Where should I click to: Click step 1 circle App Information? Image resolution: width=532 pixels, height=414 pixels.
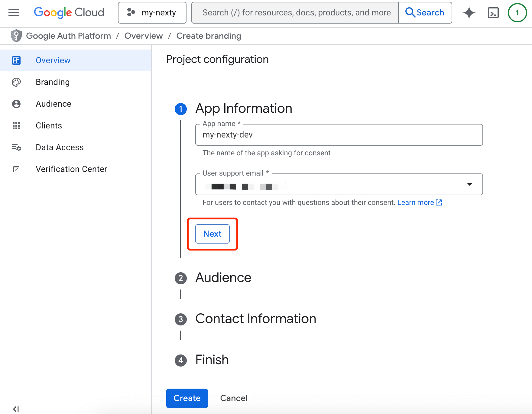181,109
